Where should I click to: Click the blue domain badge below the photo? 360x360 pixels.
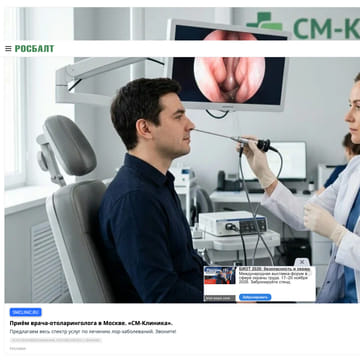(26, 312)
